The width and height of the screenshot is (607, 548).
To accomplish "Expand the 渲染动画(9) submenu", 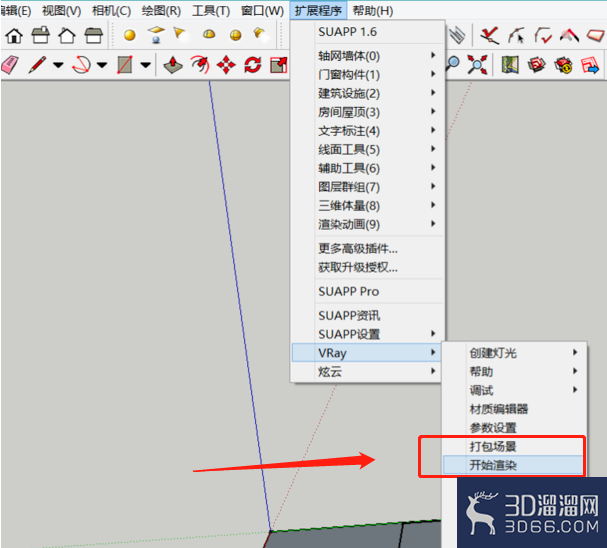I will [x=367, y=224].
